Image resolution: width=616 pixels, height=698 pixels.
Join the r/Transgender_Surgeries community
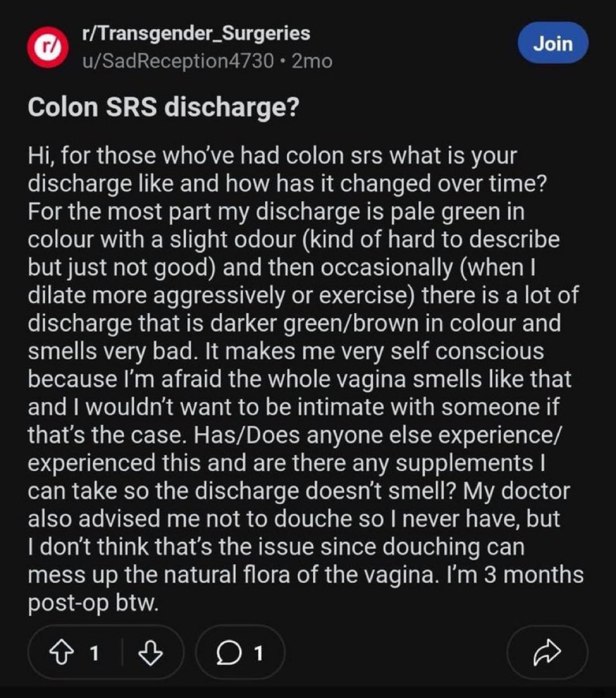point(553,43)
